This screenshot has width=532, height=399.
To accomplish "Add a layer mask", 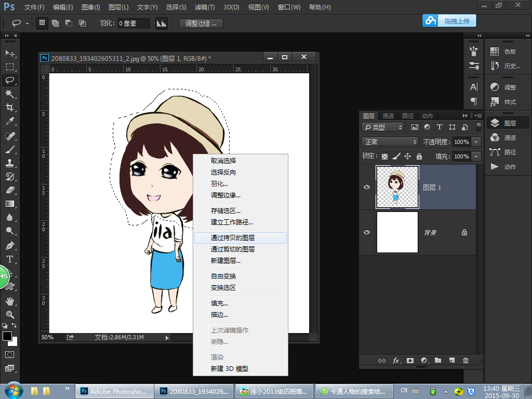I will [x=410, y=361].
